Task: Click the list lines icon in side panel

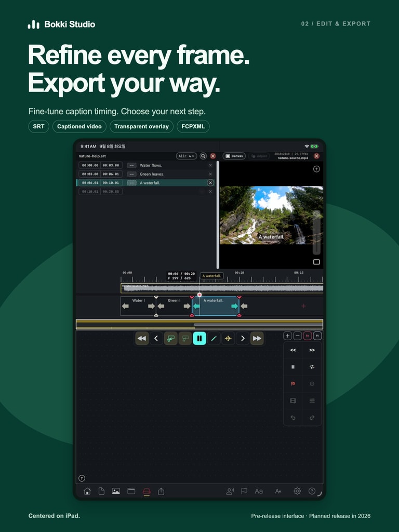Action: 312,401
